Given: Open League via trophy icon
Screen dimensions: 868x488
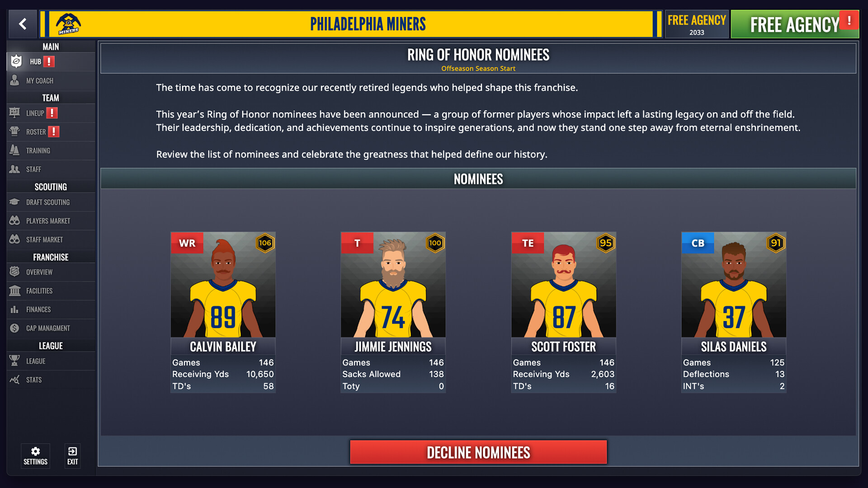Looking at the screenshot, I should tap(14, 361).
